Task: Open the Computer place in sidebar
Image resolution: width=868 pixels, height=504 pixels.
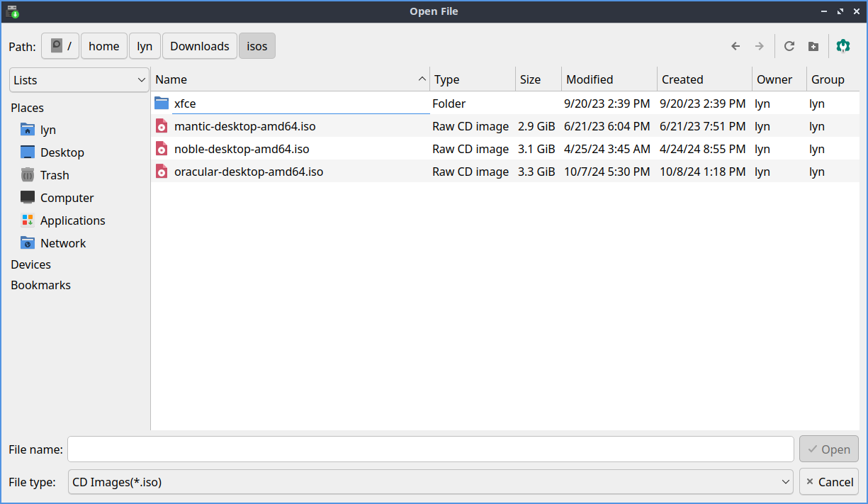Action: click(x=67, y=198)
